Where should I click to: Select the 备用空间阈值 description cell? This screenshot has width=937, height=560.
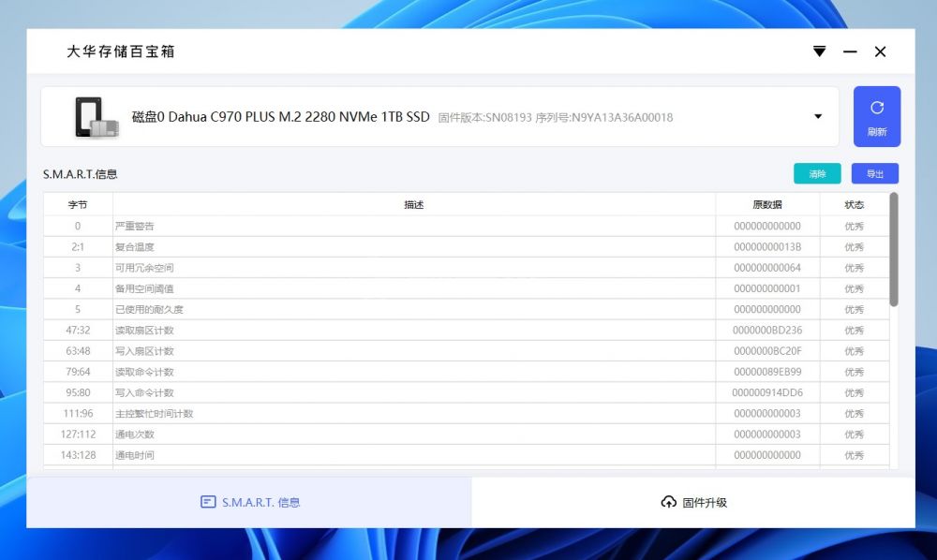pos(413,289)
